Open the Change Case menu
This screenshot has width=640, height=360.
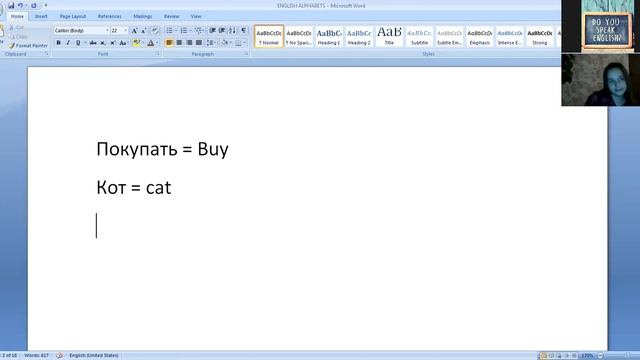tap(123, 43)
